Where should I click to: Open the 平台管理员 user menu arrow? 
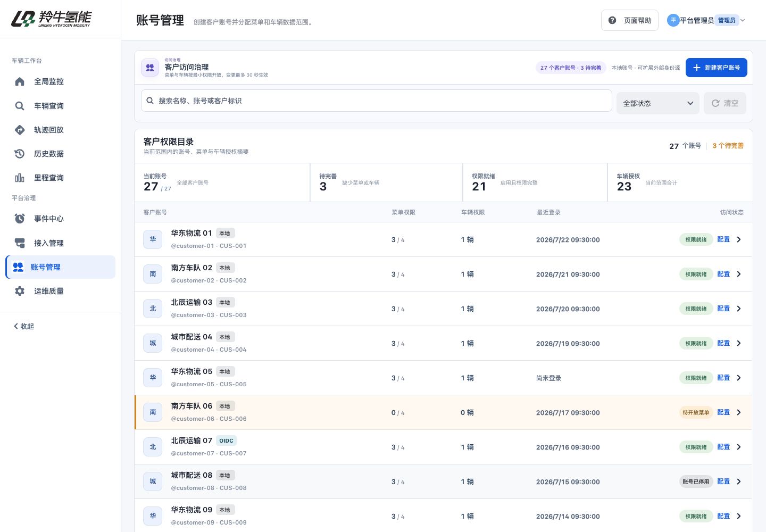click(743, 20)
